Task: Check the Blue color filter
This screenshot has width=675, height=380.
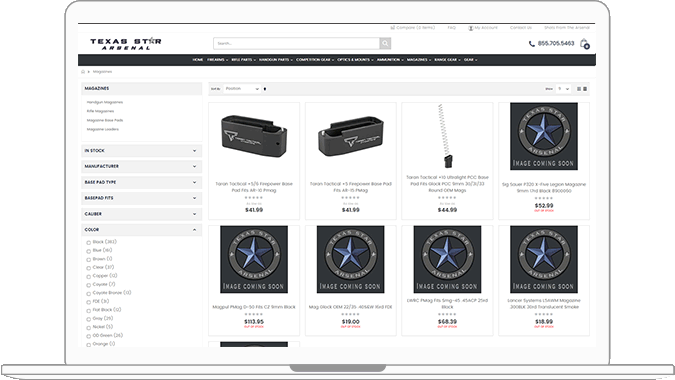Action: point(89,251)
